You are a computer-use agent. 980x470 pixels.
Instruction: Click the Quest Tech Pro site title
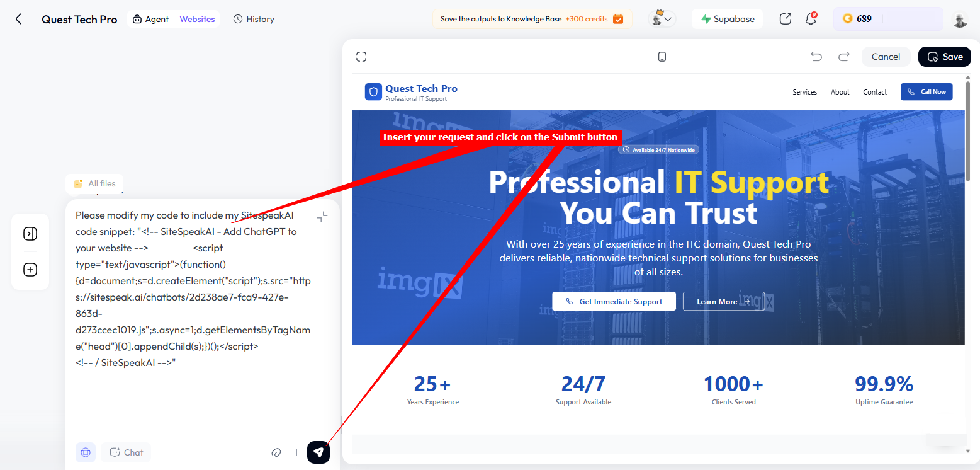421,89
